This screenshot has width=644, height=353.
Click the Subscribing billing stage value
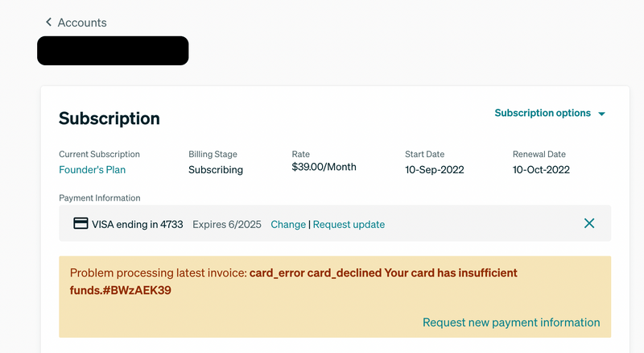(216, 169)
